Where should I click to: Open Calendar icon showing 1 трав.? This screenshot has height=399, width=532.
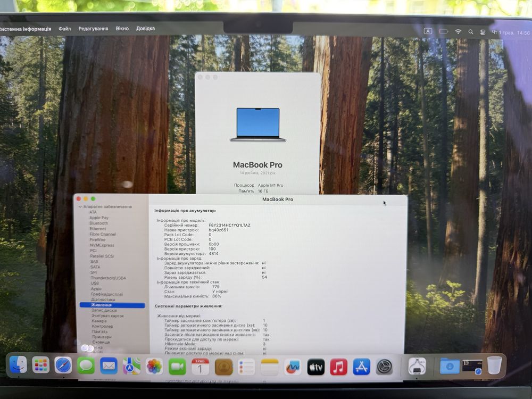point(200,367)
